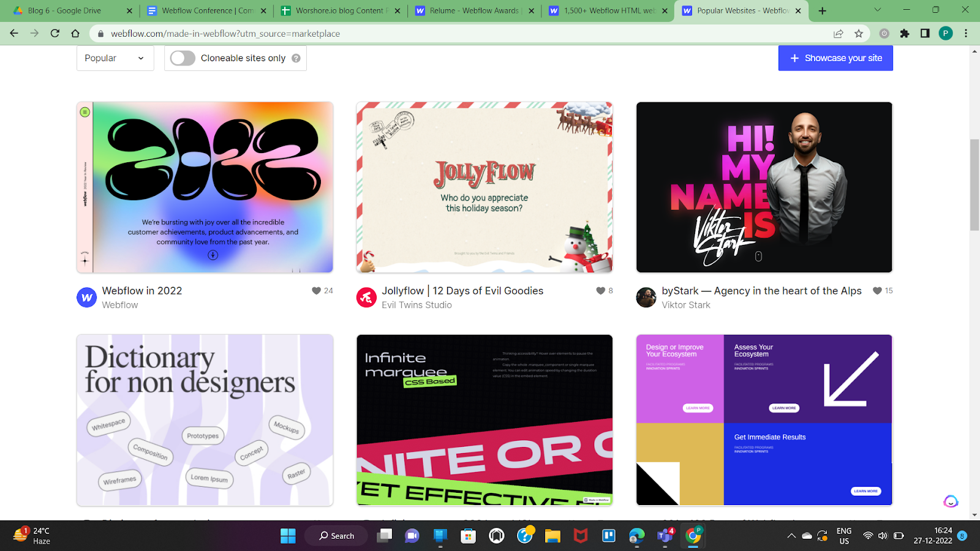
Task: Bookmark this page with the star icon
Action: coord(859,34)
